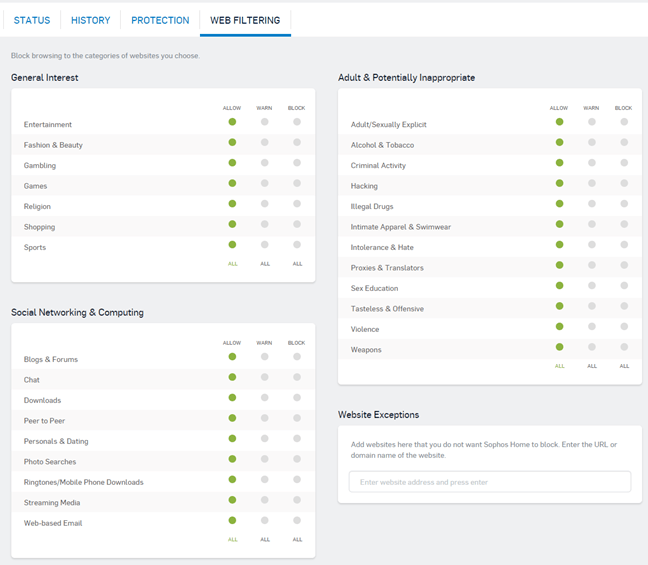Set Gambling category to Block

pyautogui.click(x=297, y=163)
